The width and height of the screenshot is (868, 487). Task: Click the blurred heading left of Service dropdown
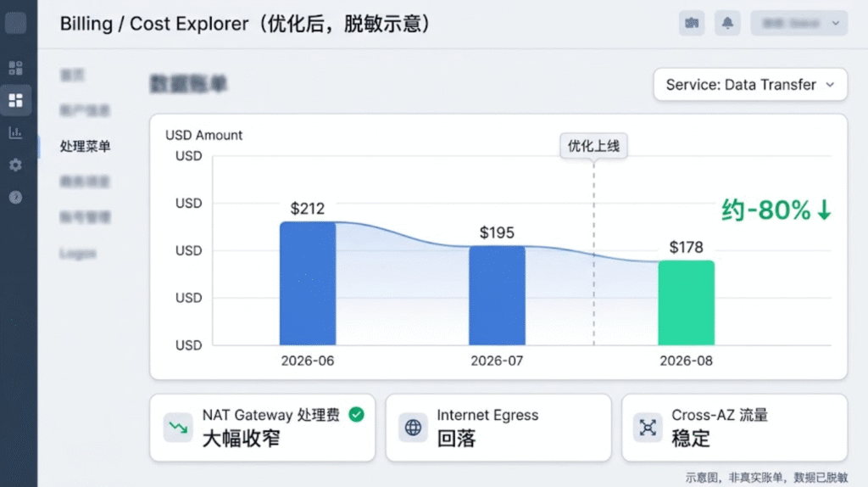[188, 84]
